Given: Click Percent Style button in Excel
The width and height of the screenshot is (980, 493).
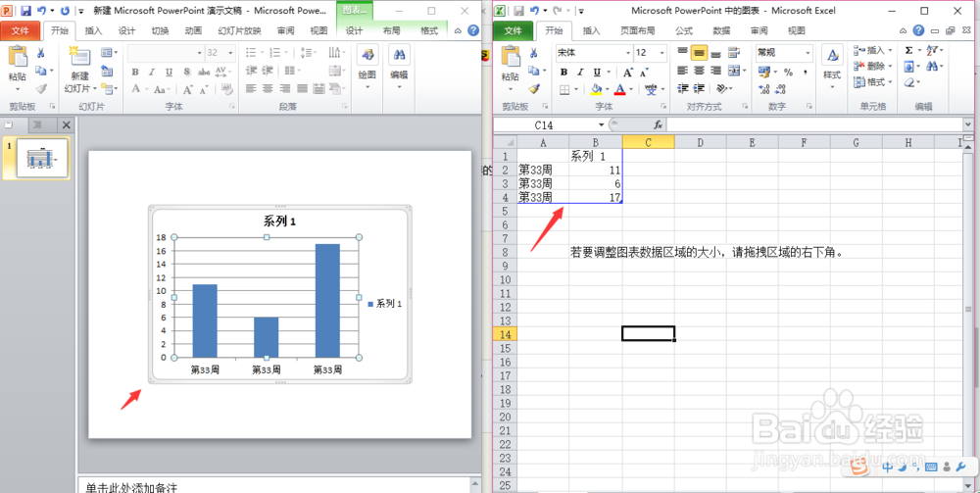Looking at the screenshot, I should [788, 73].
